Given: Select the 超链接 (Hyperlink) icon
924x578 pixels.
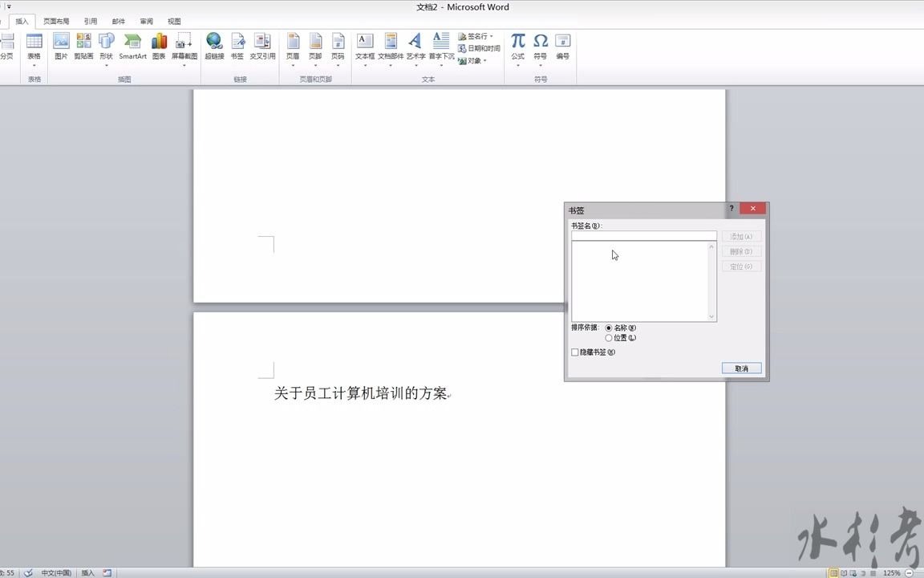Looking at the screenshot, I should pos(214,47).
